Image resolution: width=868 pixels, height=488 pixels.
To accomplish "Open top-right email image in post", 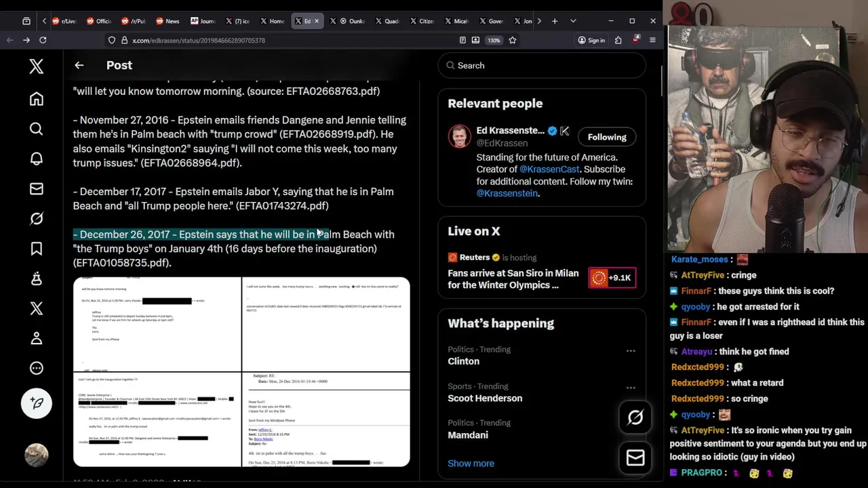I will click(x=326, y=324).
